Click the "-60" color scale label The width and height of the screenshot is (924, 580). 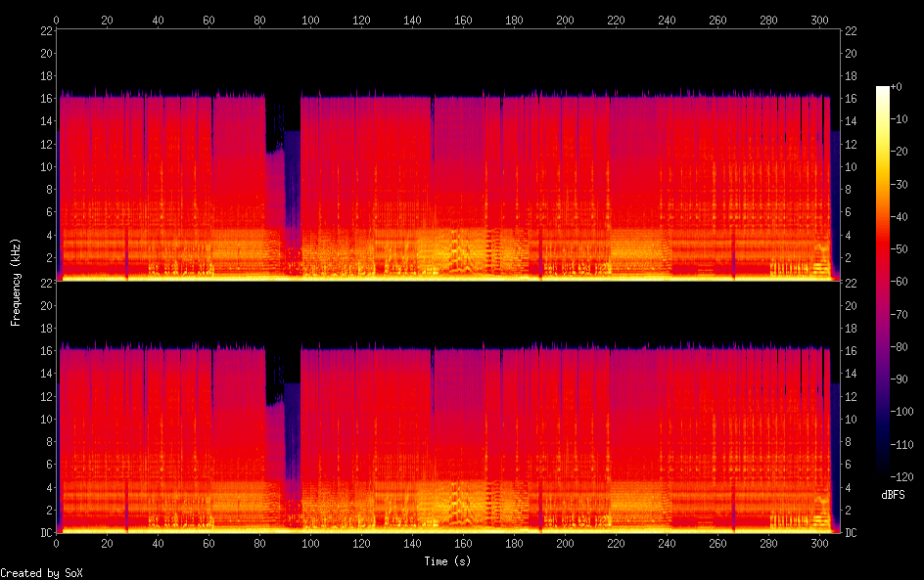tap(899, 282)
